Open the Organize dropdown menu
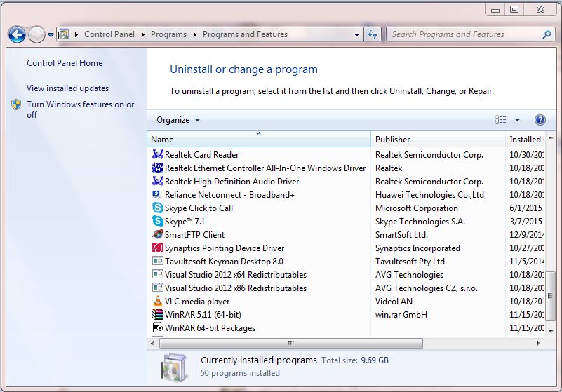Viewport: 562px width, 392px height. [178, 120]
